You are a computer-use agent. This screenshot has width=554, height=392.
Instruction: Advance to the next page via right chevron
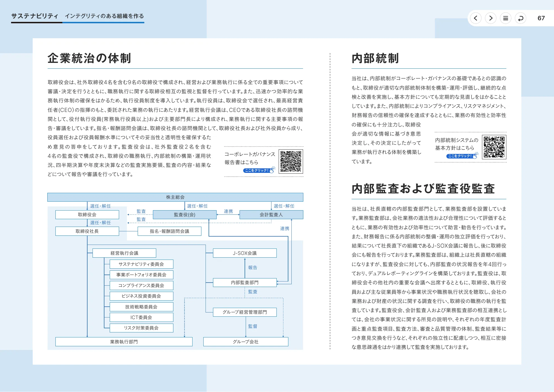pos(491,18)
